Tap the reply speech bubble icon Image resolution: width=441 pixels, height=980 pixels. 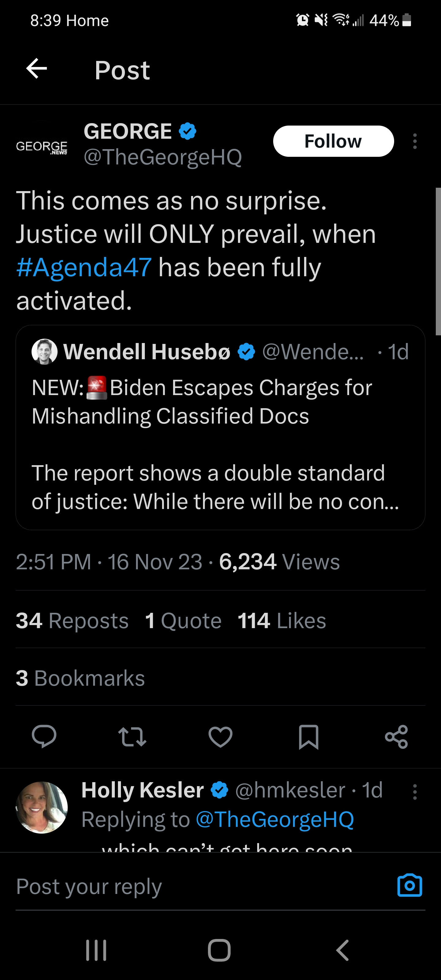coord(44,737)
